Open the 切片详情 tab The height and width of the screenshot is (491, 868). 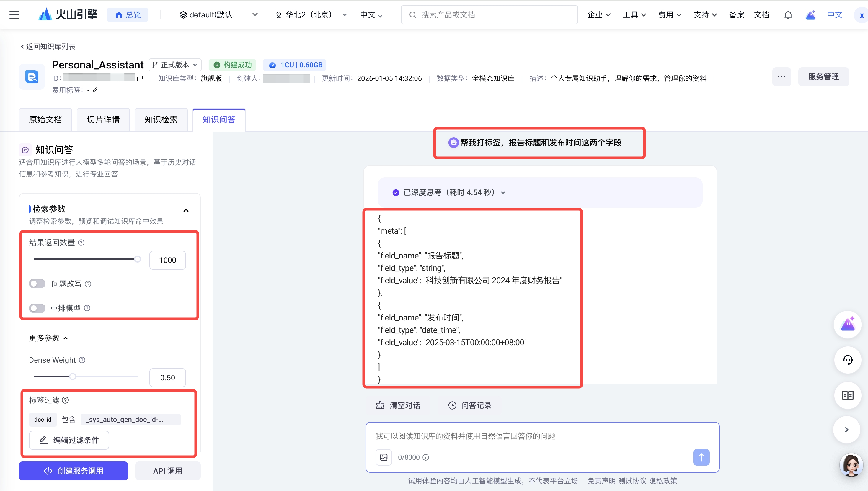(103, 120)
